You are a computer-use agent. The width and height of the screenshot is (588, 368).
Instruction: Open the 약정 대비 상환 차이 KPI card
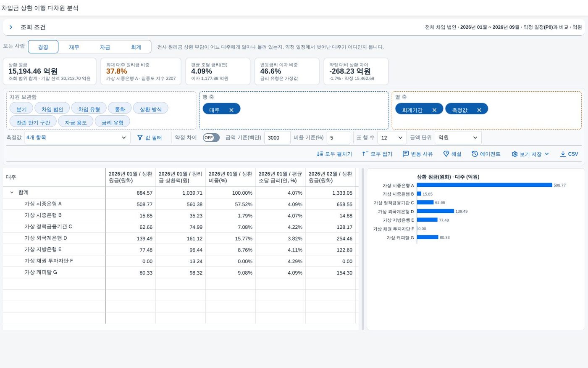click(356, 71)
